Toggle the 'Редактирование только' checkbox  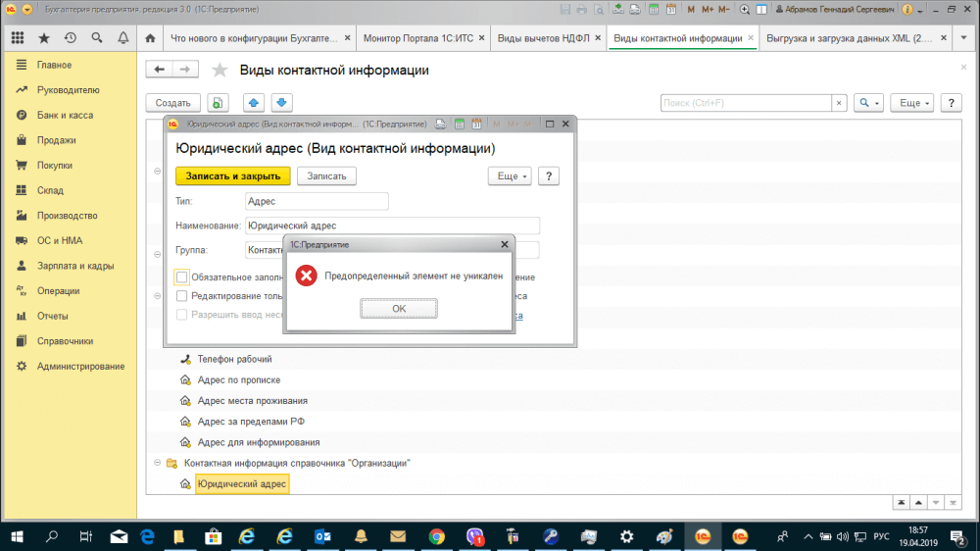[181, 296]
